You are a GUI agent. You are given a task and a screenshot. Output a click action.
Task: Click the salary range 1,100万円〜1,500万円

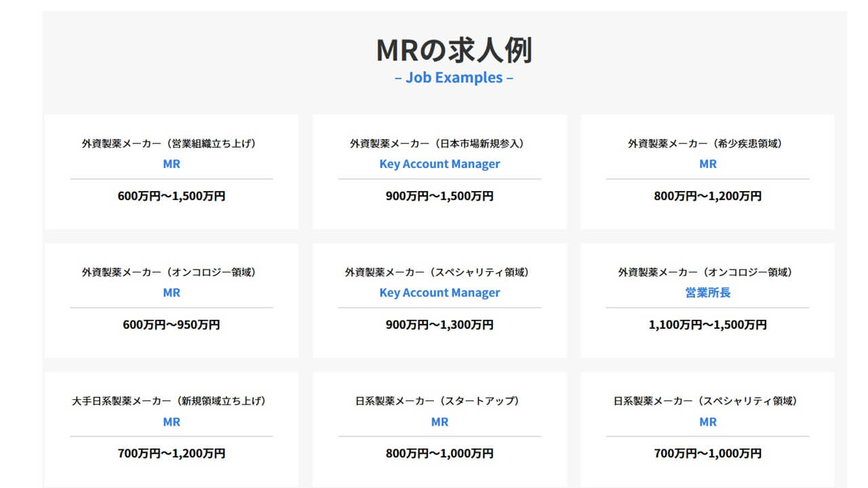[707, 325]
